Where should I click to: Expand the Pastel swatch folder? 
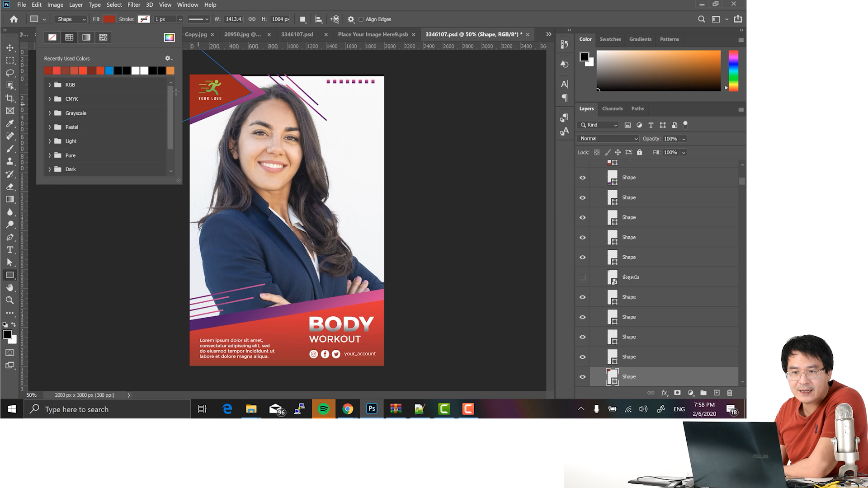(50, 127)
